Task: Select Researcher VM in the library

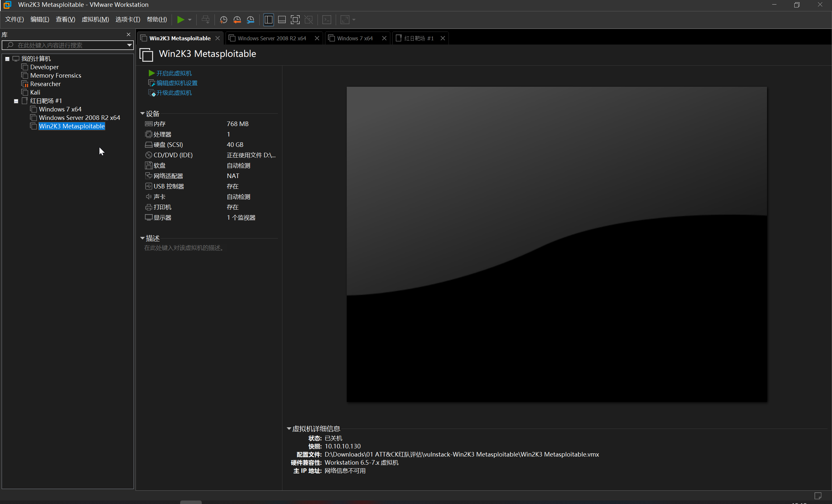Action: tap(45, 84)
